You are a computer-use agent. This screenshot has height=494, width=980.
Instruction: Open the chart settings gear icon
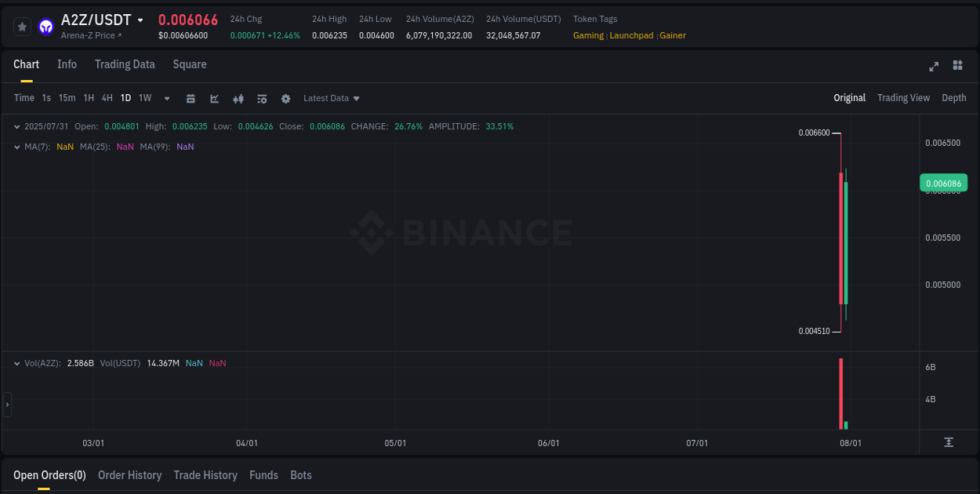[285, 98]
